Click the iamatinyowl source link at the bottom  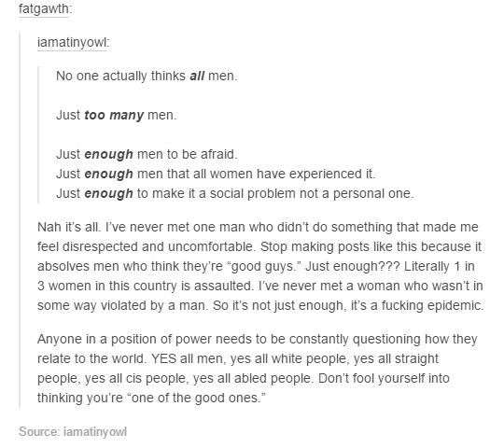pyautogui.click(x=95, y=431)
